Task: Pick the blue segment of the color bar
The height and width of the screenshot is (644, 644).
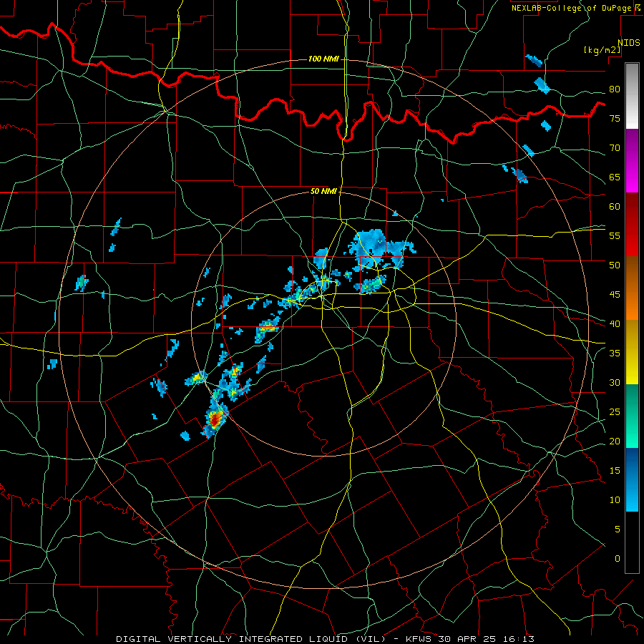Action: tap(632, 479)
